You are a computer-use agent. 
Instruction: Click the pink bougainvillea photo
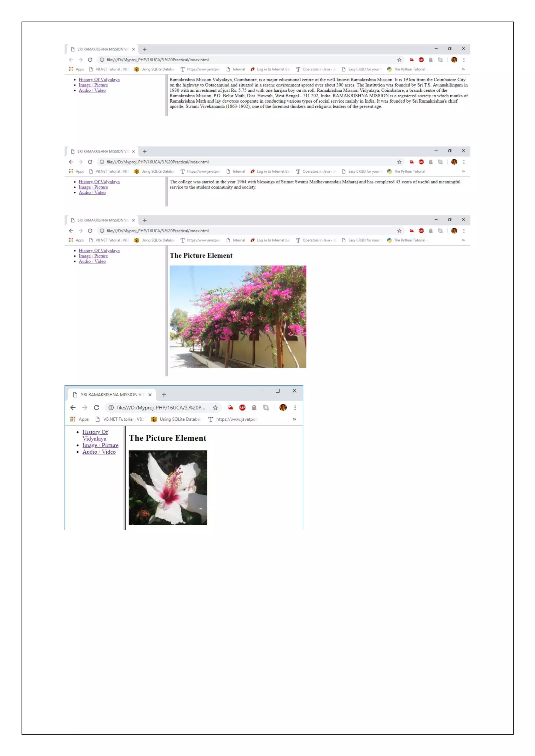coord(237,317)
